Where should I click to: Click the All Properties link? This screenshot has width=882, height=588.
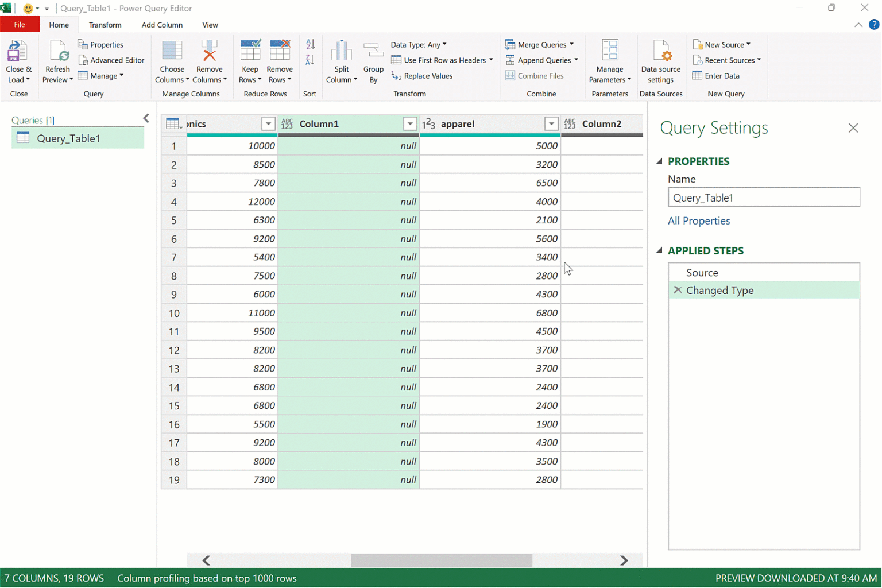point(698,221)
